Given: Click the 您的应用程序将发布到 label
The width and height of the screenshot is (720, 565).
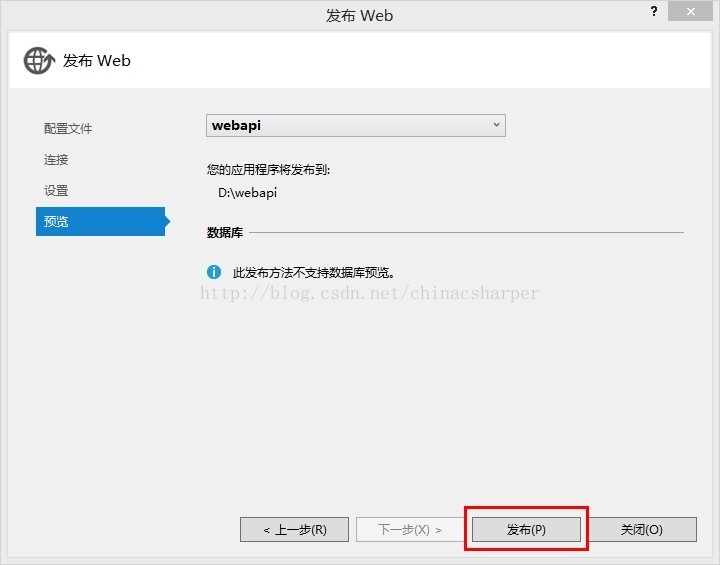Looking at the screenshot, I should point(268,170).
